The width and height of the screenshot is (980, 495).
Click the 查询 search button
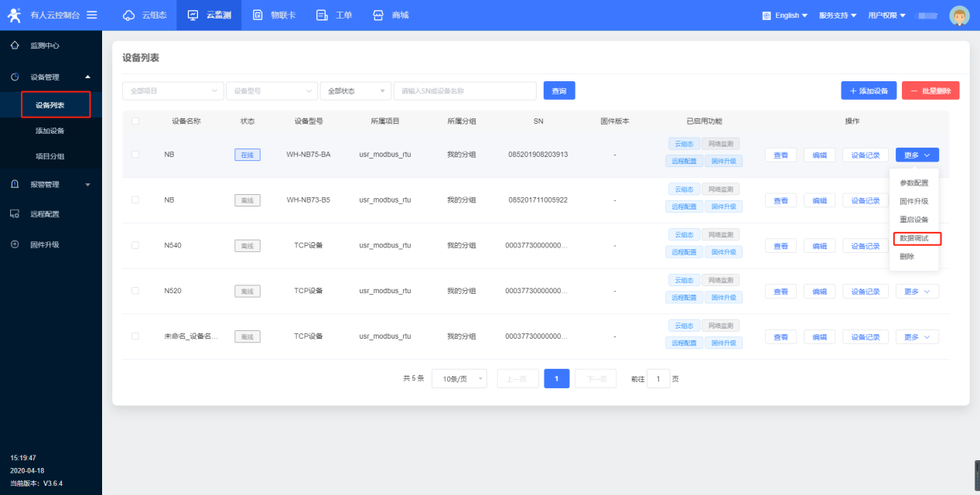coord(559,90)
